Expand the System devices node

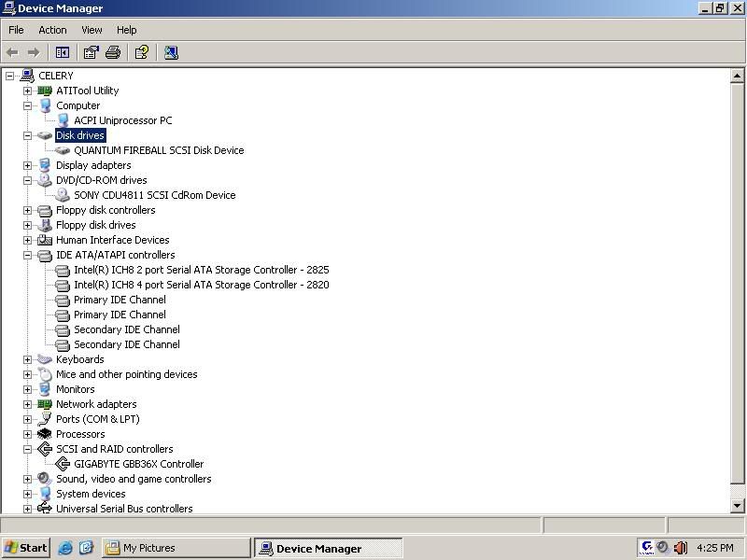click(28, 494)
